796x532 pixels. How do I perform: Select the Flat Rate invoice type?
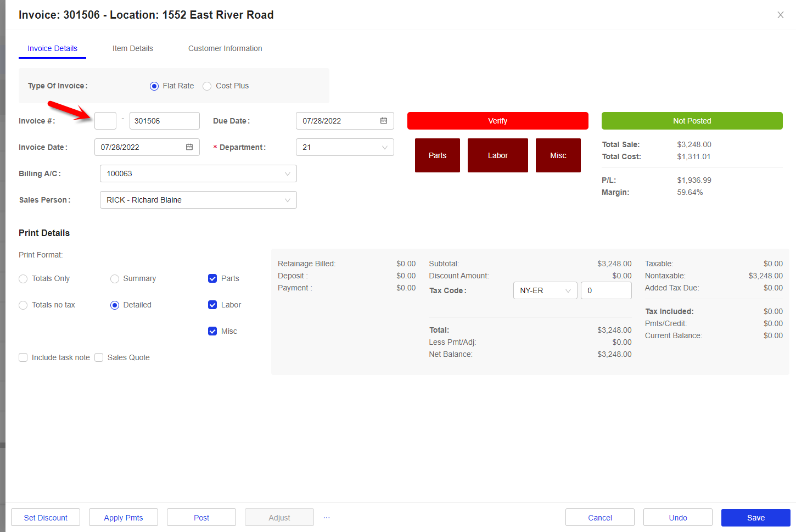coord(154,86)
